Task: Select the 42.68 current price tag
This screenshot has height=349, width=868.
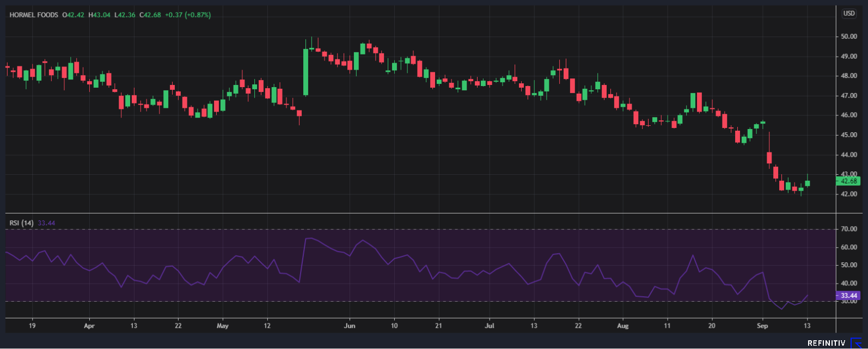Action: [x=848, y=181]
